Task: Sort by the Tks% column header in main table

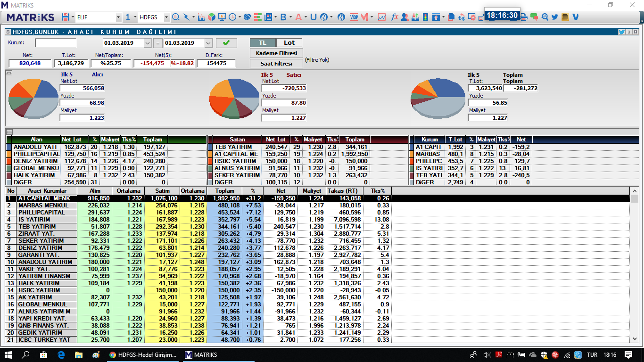Action: pyautogui.click(x=378, y=190)
